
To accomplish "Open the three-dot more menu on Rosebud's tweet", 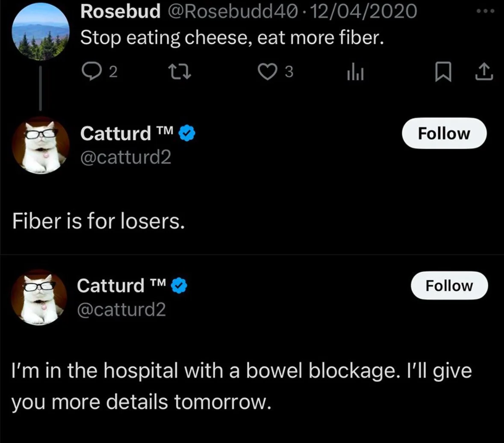I will 485,11.
